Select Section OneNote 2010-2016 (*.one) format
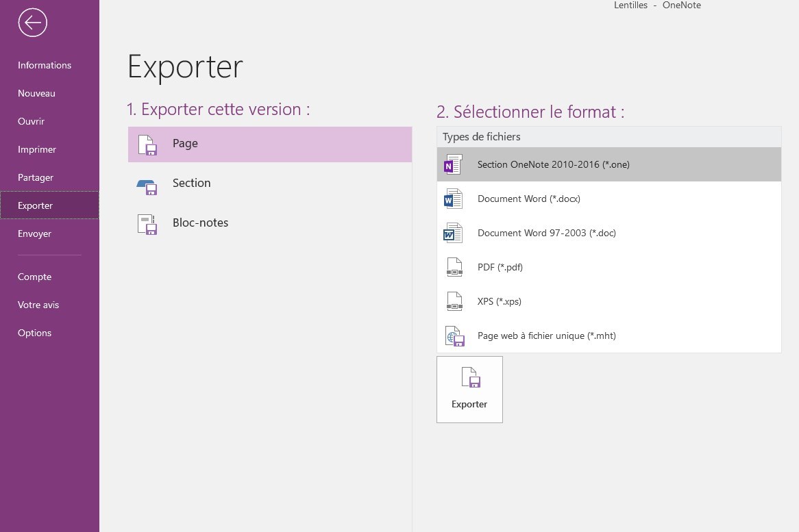The image size is (799, 532). pyautogui.click(x=609, y=164)
